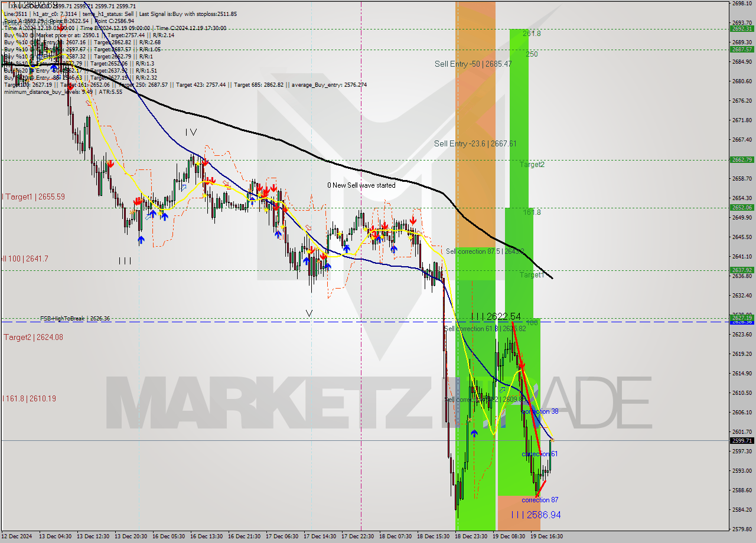This screenshot has height=543, width=756.
Task: Click the green 2687.57 price tag
Action: coord(742,49)
